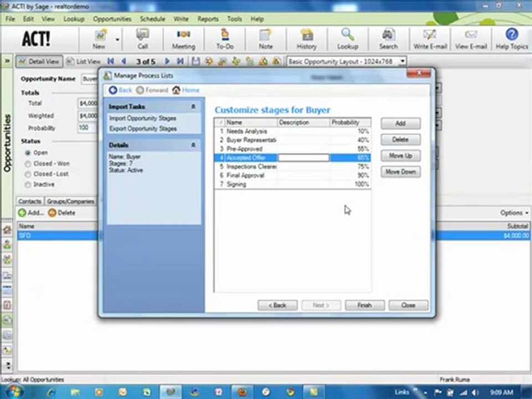The image size is (532, 399).
Task: Open the Tools menu
Action: [234, 19]
